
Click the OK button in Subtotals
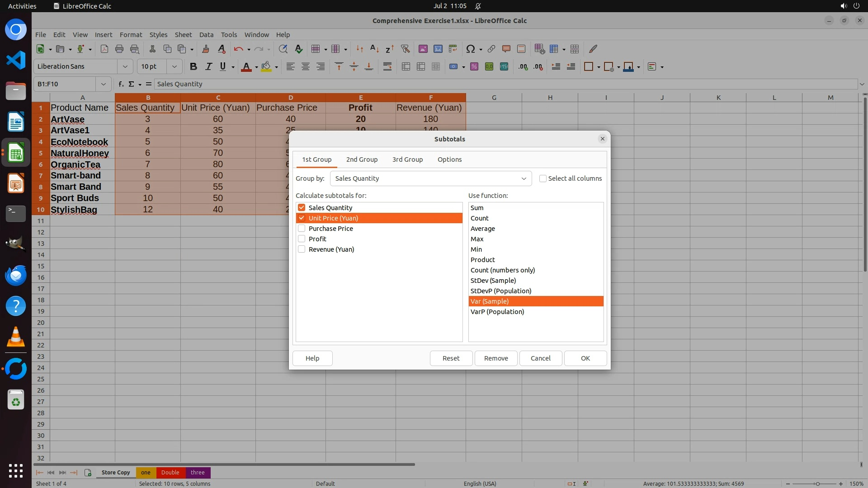coord(585,358)
